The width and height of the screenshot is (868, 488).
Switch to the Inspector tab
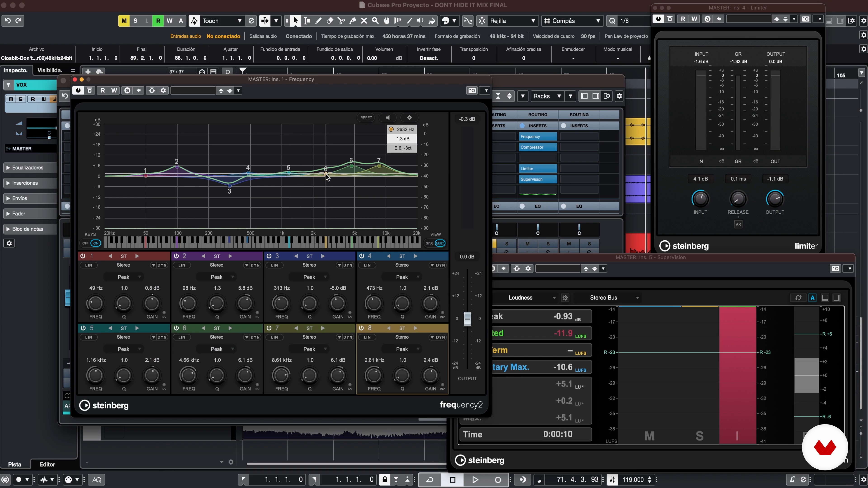pos(16,70)
